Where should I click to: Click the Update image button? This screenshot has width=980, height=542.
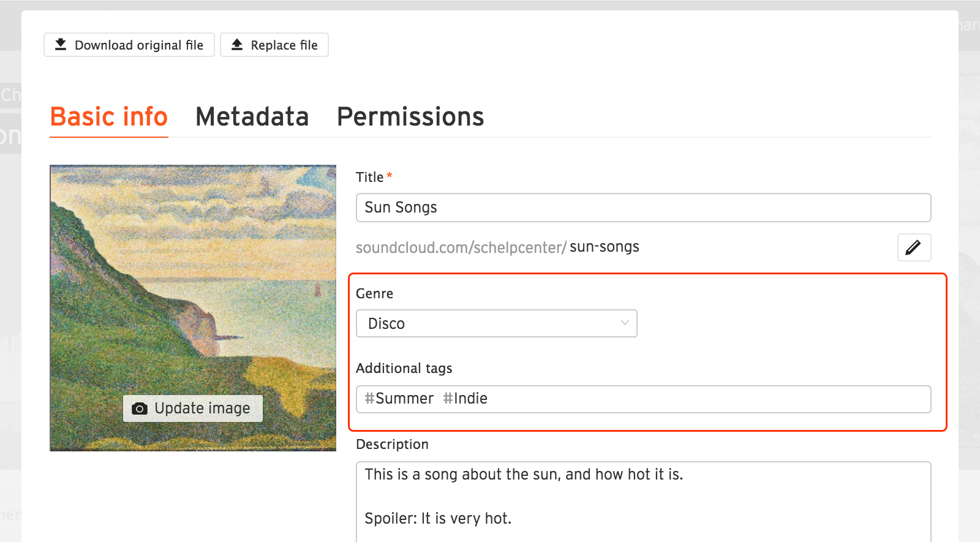coord(192,408)
